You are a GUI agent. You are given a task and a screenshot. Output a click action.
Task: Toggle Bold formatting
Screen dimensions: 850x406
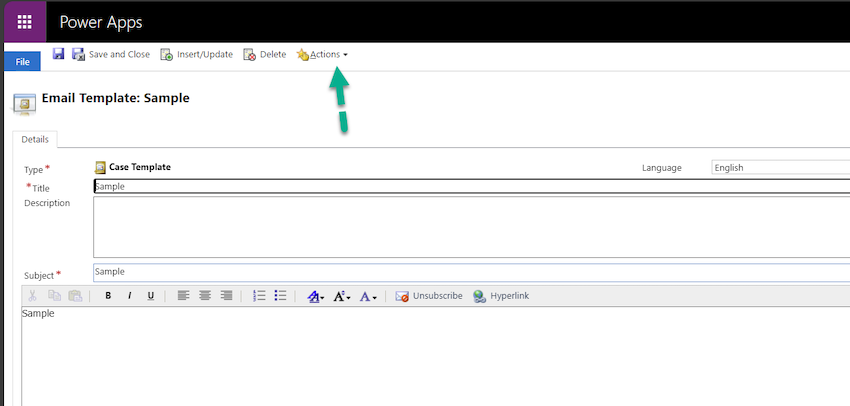click(x=108, y=296)
